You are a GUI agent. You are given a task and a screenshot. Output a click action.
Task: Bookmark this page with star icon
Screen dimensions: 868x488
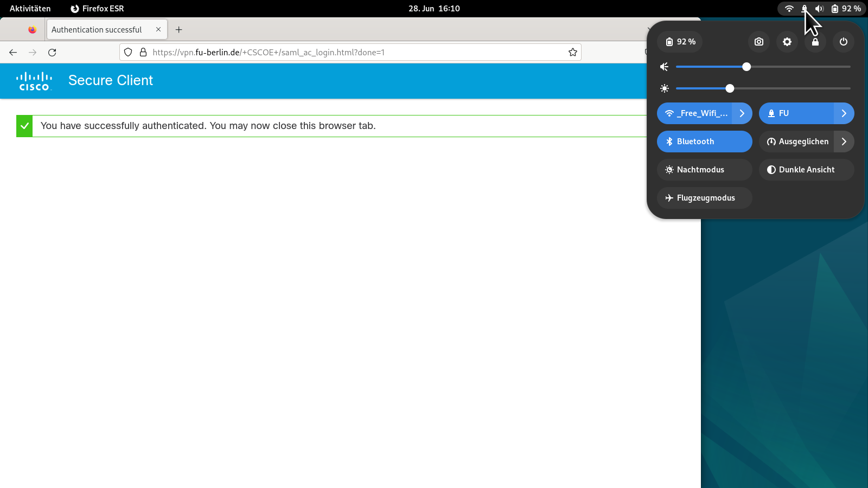coord(572,53)
